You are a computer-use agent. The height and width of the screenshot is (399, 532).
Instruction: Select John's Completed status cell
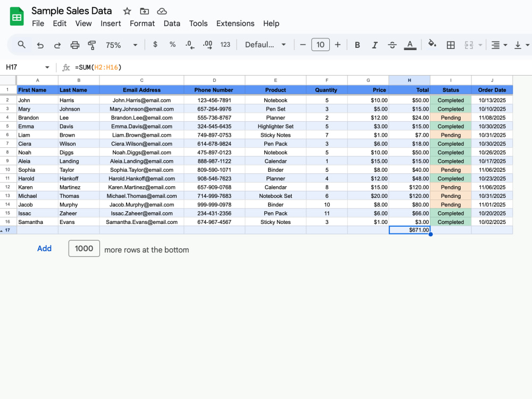(451, 101)
